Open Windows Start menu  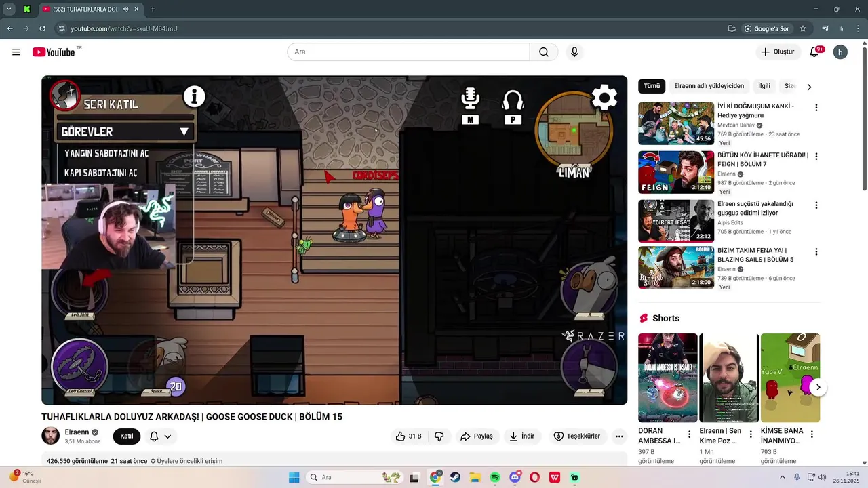pos(294,477)
